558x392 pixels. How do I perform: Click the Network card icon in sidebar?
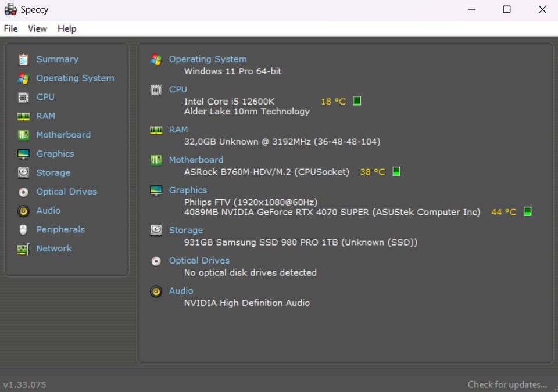pyautogui.click(x=23, y=249)
